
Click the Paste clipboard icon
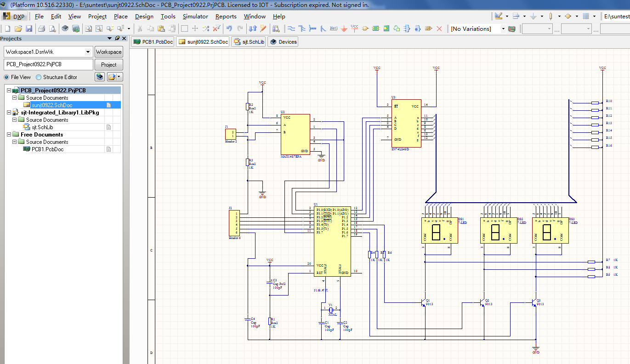coord(161,28)
